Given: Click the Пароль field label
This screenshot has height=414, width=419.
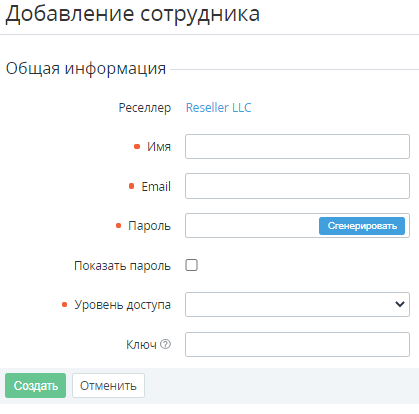Looking at the screenshot, I should point(149,226).
